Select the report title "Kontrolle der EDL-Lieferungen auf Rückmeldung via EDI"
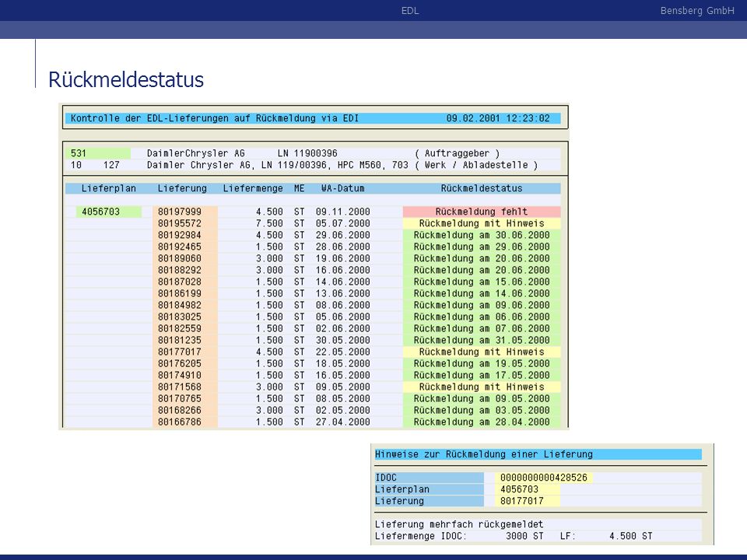747x560 pixels. tap(215, 118)
